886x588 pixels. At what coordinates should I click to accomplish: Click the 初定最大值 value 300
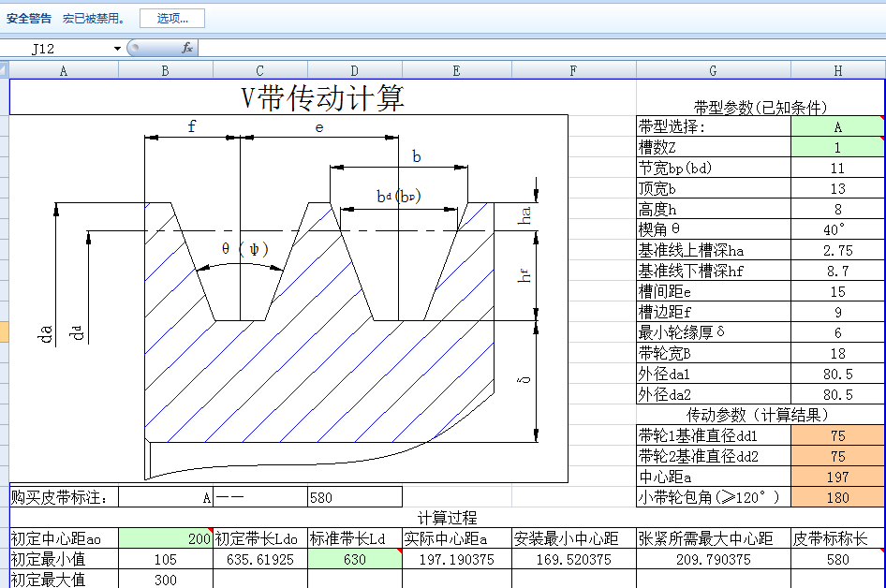point(166,580)
